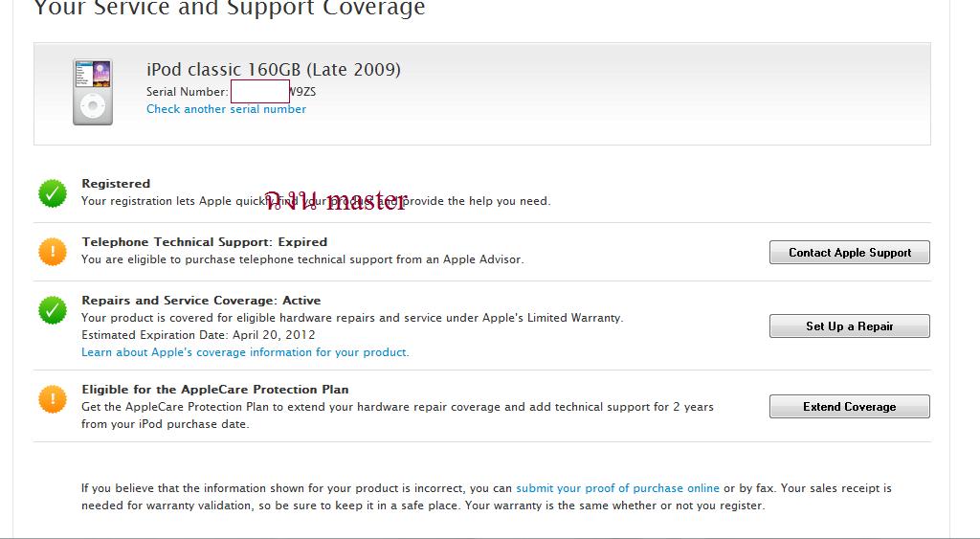Open the Learn about Apple's coverage information link

(245, 352)
